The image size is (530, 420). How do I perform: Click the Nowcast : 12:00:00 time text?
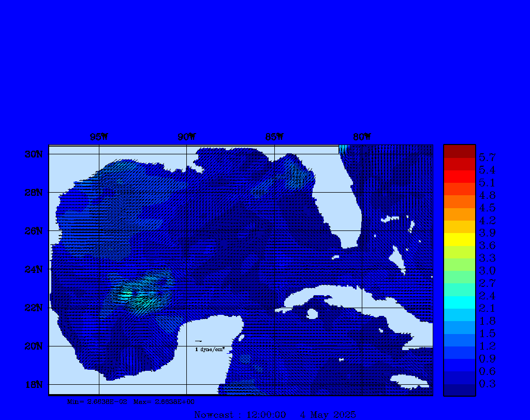(x=240, y=415)
